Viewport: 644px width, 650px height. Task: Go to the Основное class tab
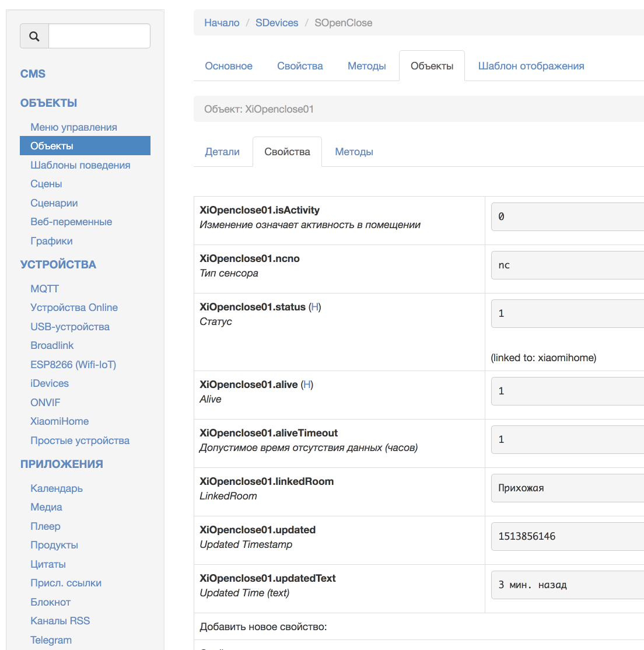click(x=229, y=66)
